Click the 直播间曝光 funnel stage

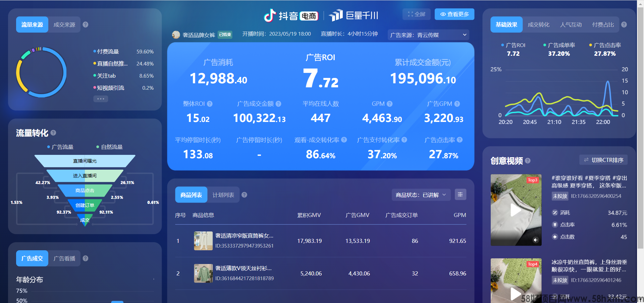click(x=85, y=161)
